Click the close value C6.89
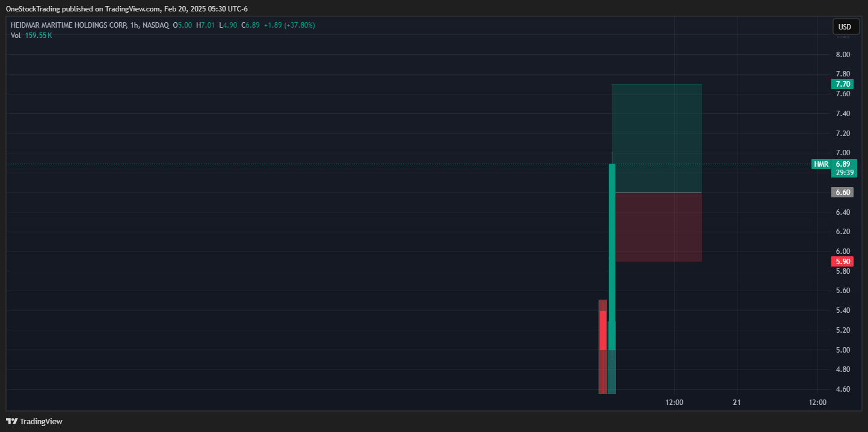Viewport: 868px width, 432px height. tap(250, 25)
